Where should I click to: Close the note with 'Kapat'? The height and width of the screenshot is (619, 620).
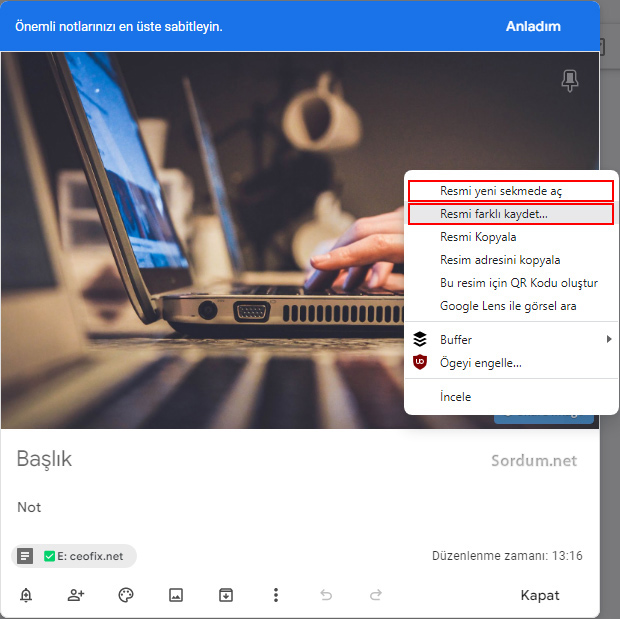click(x=540, y=595)
